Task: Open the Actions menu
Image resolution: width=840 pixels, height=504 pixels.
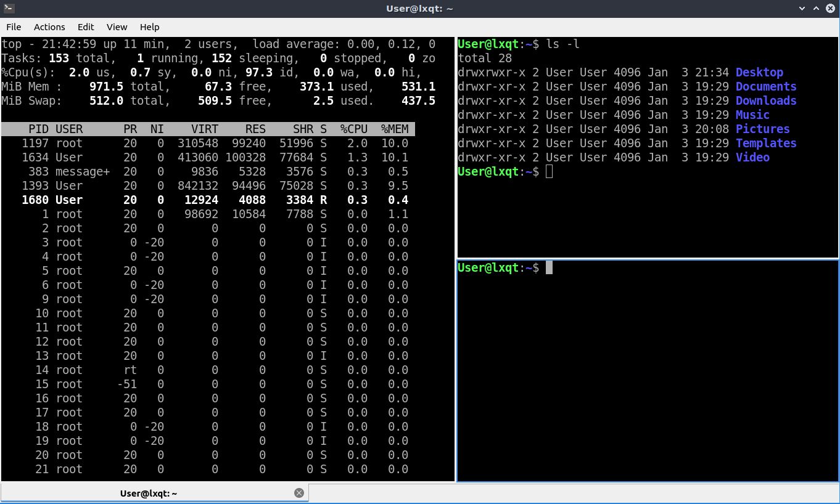Action: (x=49, y=26)
